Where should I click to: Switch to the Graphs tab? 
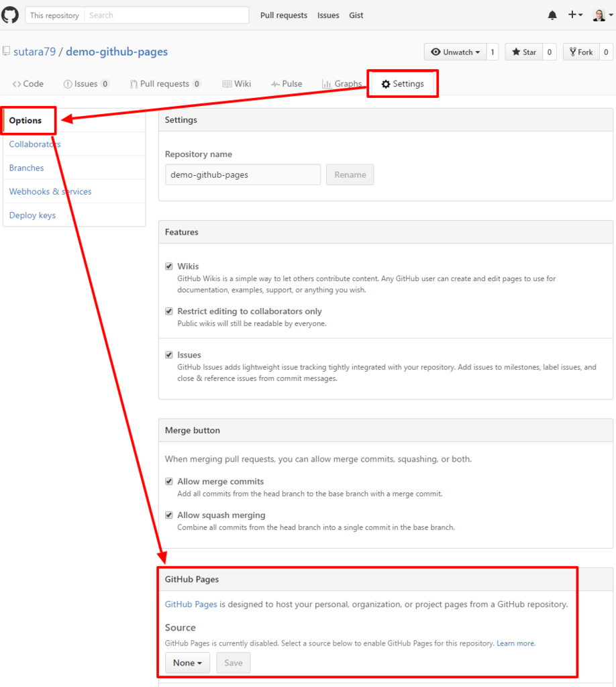[x=342, y=84]
